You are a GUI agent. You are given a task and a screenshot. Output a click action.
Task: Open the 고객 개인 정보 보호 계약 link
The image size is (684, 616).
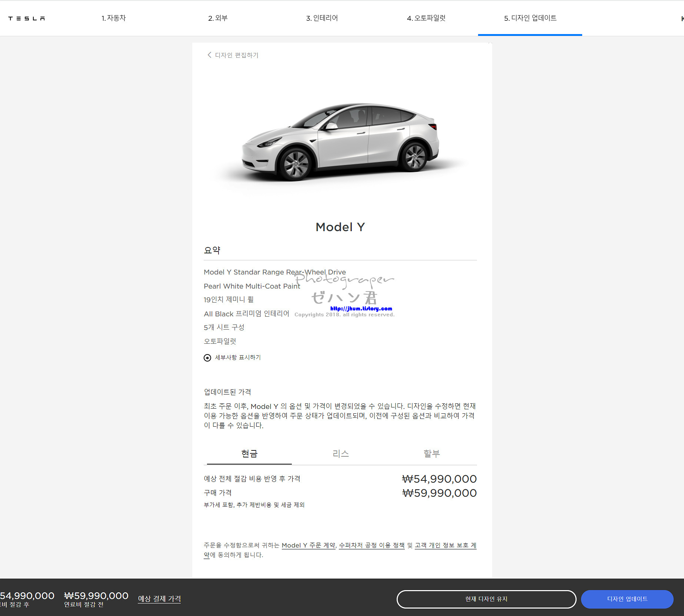pos(446,545)
